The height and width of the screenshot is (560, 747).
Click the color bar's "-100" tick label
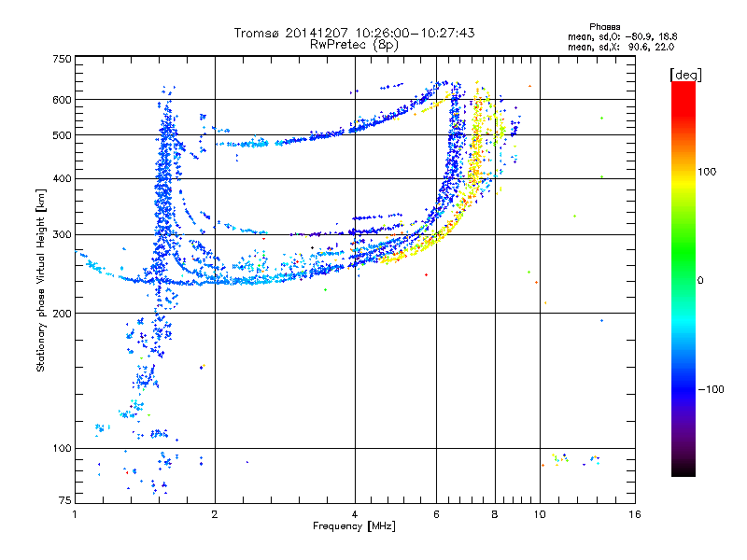(712, 389)
